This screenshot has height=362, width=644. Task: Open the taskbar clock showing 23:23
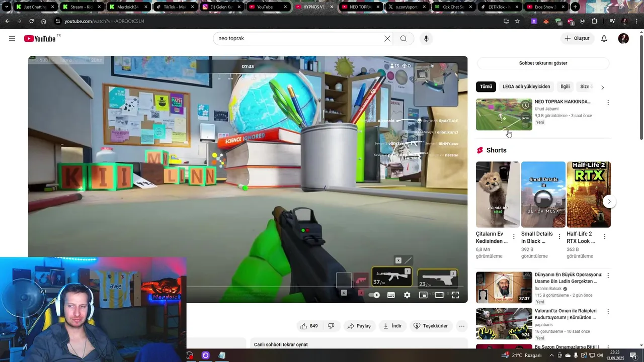(x=614, y=355)
